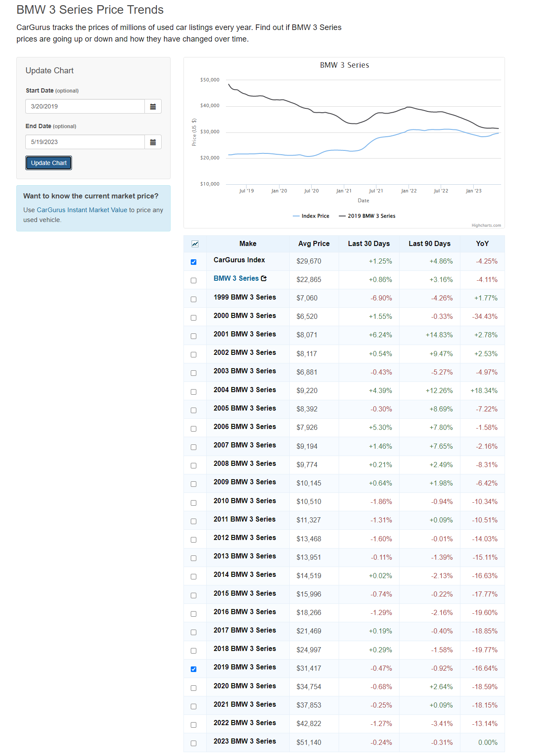Focus the Start Date input field
This screenshot has height=756, width=547.
[x=85, y=106]
